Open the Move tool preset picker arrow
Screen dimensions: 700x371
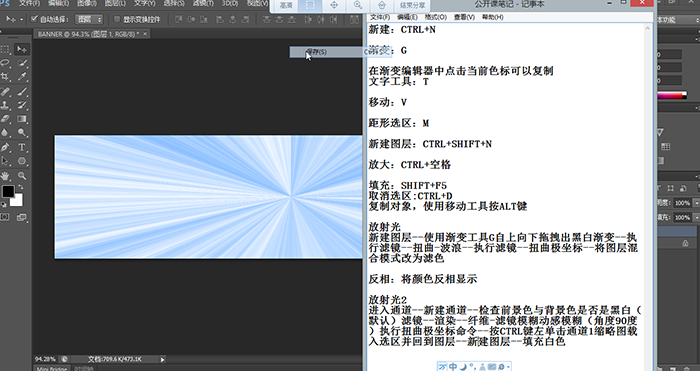[21, 20]
